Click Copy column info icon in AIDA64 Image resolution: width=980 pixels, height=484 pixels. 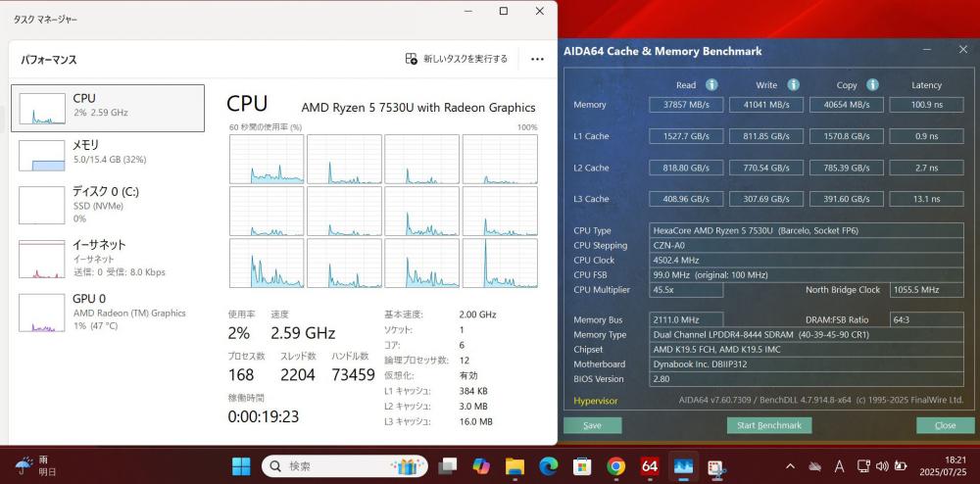[872, 85]
